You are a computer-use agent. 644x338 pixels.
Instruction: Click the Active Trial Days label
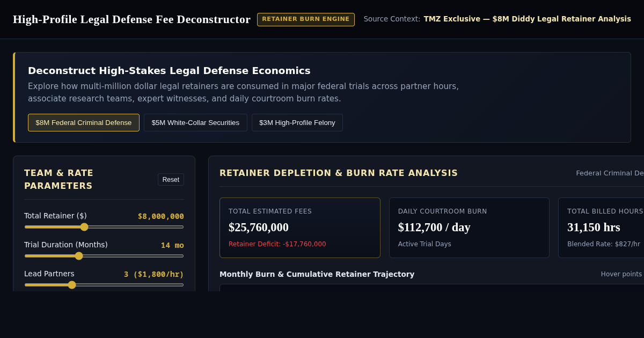click(x=425, y=244)
